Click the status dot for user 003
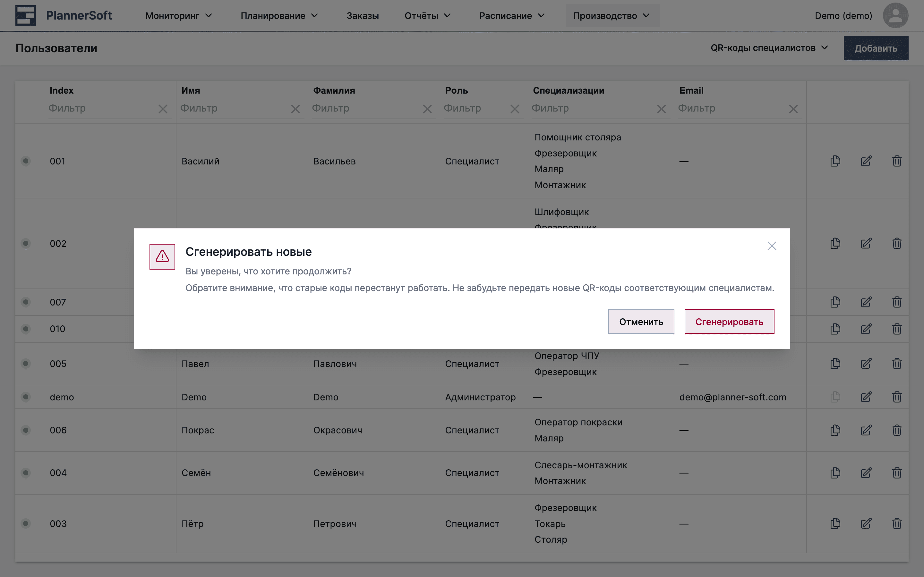 click(x=26, y=523)
